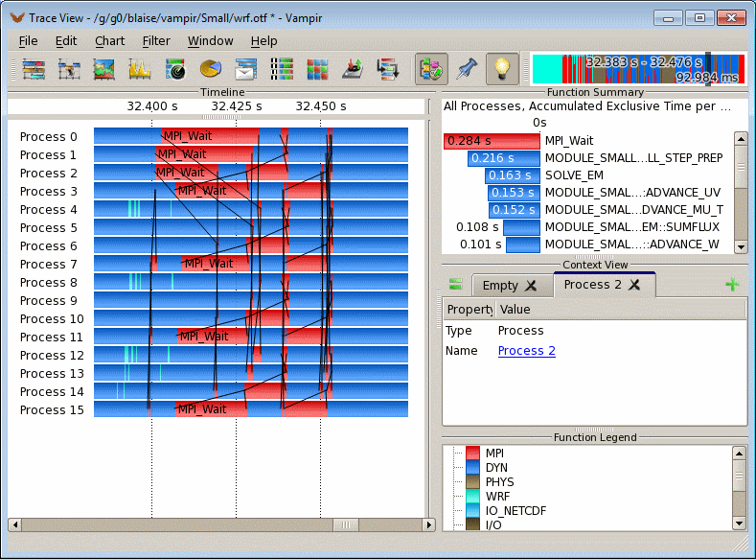Close the Empty context tab
756x559 pixels.
pyautogui.click(x=531, y=286)
